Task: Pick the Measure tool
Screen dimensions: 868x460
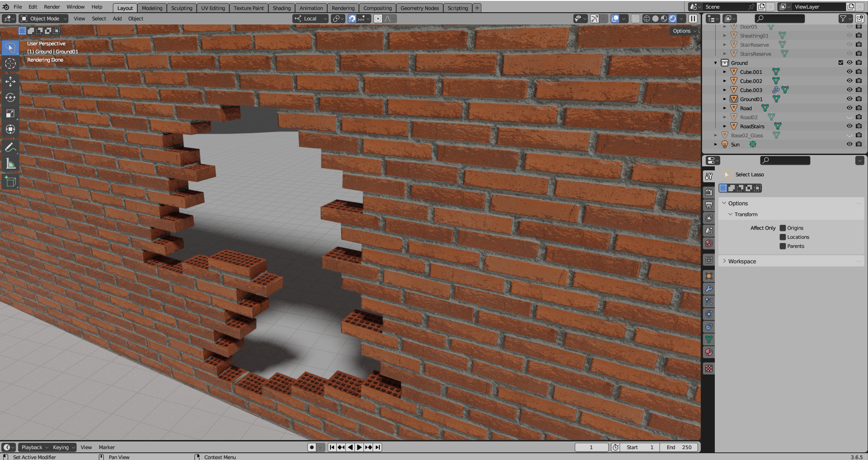Action: (x=10, y=164)
